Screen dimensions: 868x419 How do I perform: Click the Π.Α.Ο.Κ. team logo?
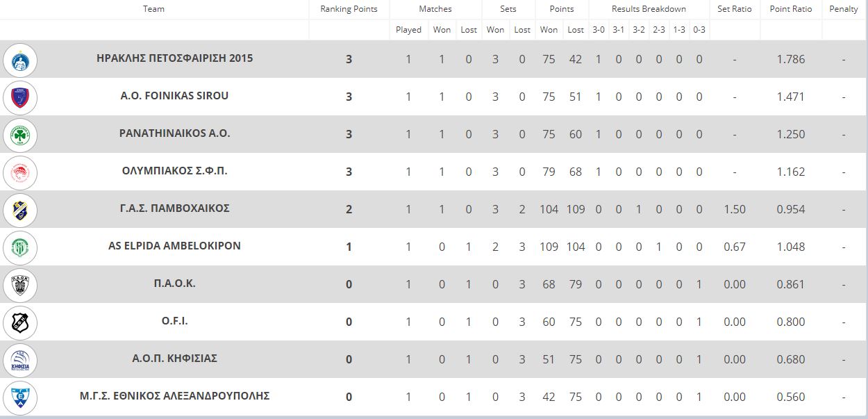(20, 285)
